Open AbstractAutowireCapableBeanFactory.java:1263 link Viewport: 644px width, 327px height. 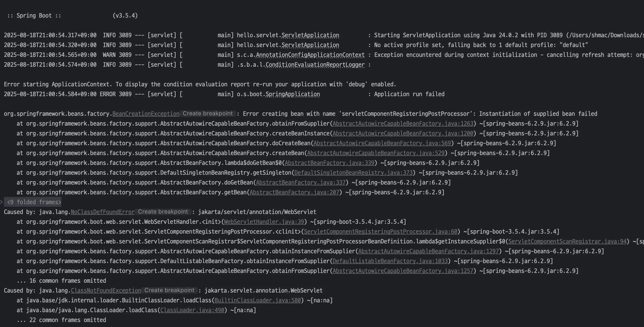403,124
